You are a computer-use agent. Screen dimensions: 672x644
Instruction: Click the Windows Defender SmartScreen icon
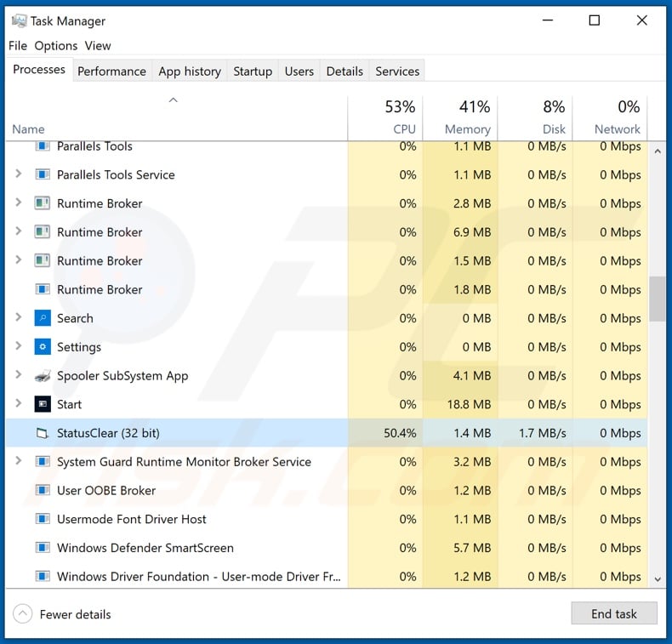click(x=43, y=548)
